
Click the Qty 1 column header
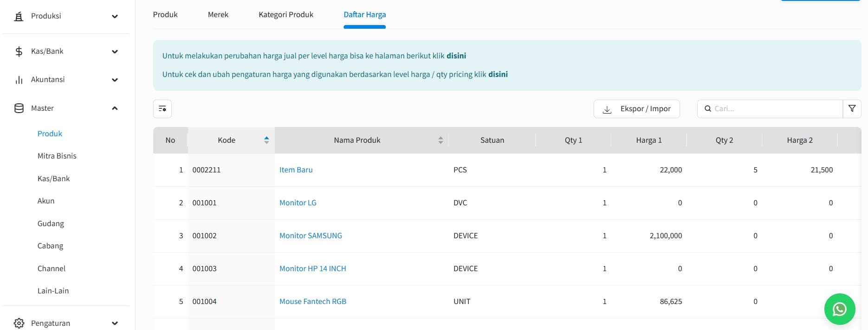[573, 140]
